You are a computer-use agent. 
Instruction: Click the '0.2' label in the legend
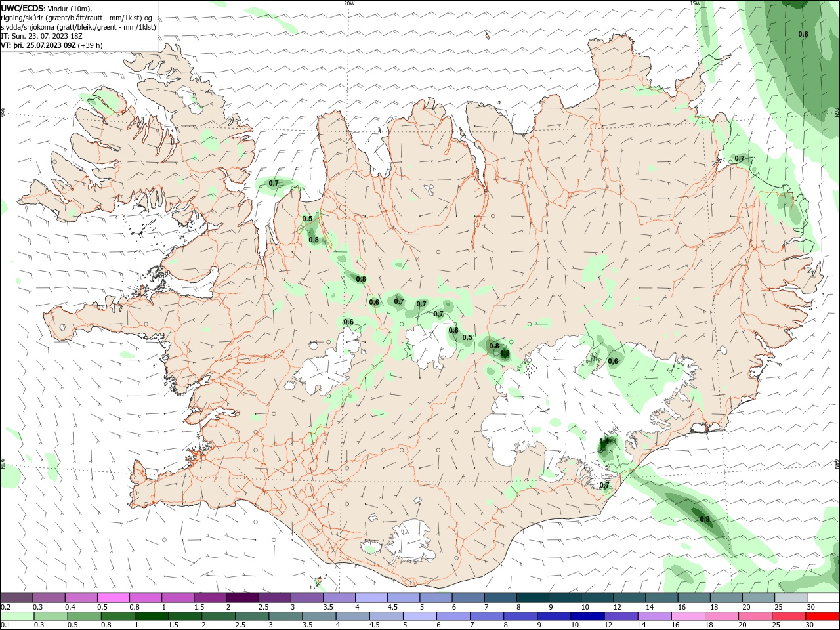6,607
